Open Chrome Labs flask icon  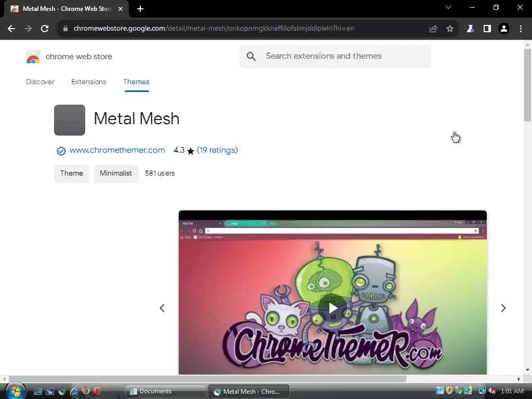[x=470, y=29]
